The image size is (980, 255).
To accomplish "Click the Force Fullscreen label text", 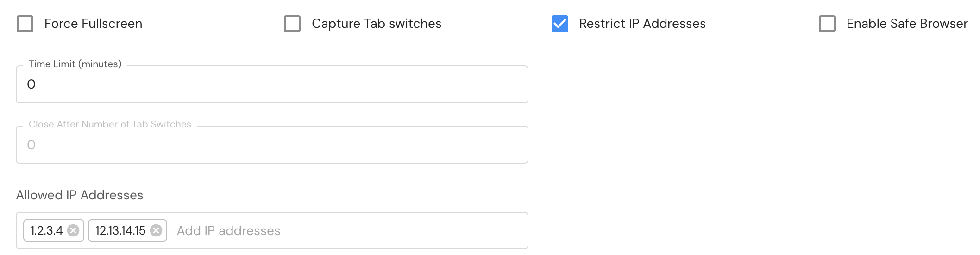I will (93, 24).
